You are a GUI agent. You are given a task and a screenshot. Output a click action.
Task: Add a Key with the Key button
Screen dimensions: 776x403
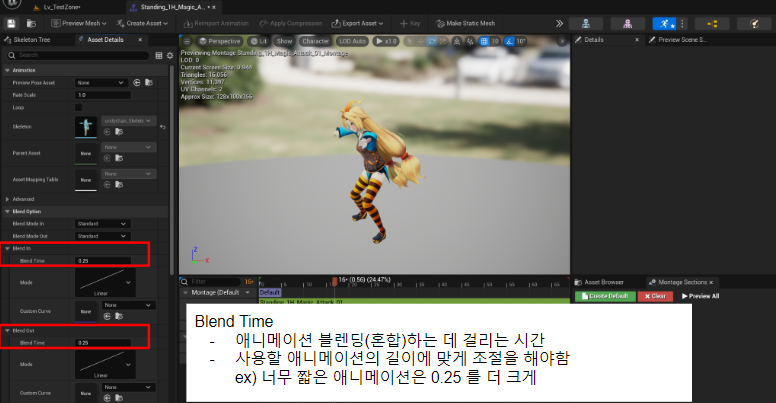(410, 23)
